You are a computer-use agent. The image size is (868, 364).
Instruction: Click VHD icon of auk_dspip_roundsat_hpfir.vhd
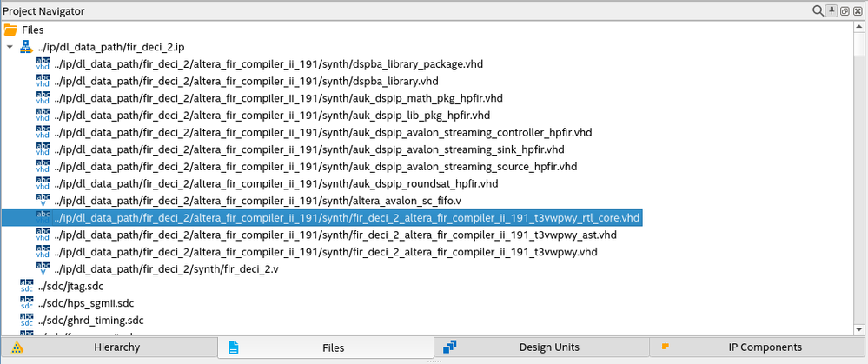click(x=43, y=183)
